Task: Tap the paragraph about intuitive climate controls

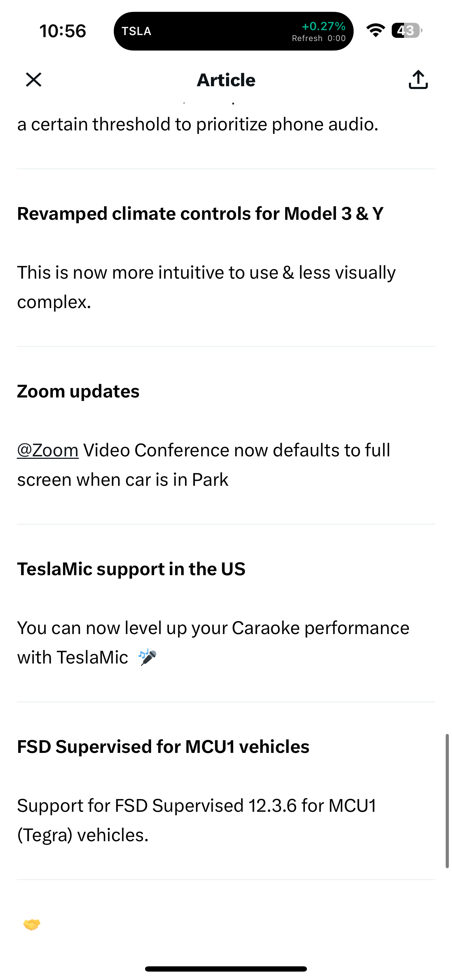Action: coord(206,287)
